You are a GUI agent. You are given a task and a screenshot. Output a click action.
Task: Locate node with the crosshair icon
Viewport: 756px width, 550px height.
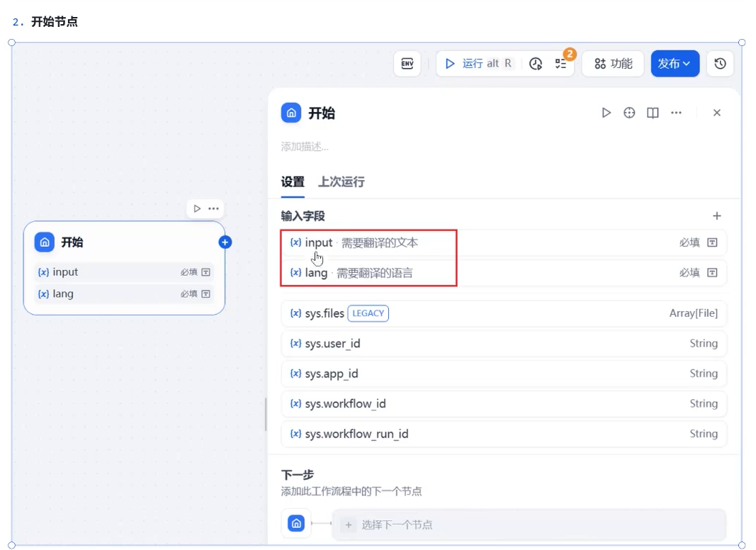coord(629,113)
